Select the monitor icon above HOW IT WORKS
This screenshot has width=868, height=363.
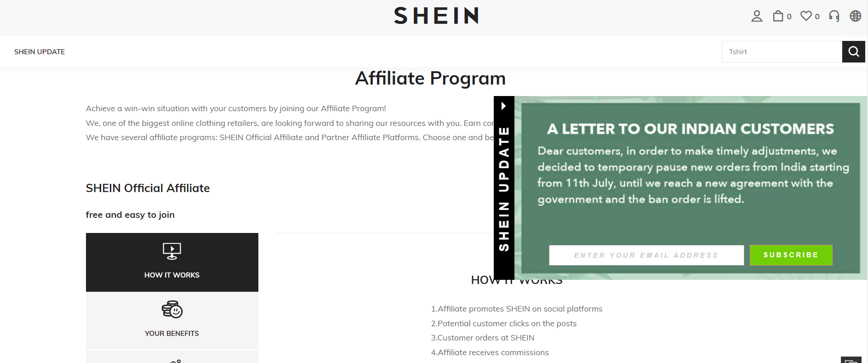[171, 250]
